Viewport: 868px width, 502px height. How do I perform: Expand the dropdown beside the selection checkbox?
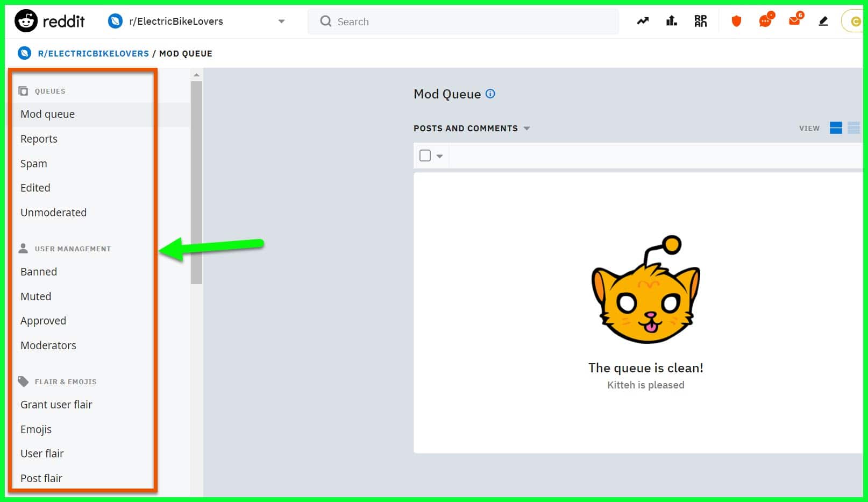tap(439, 155)
